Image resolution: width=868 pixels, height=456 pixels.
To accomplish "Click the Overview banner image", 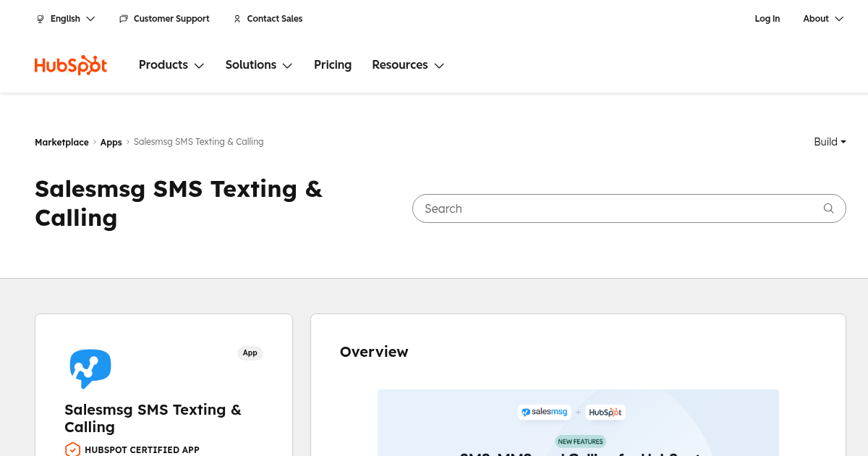I will (578, 423).
